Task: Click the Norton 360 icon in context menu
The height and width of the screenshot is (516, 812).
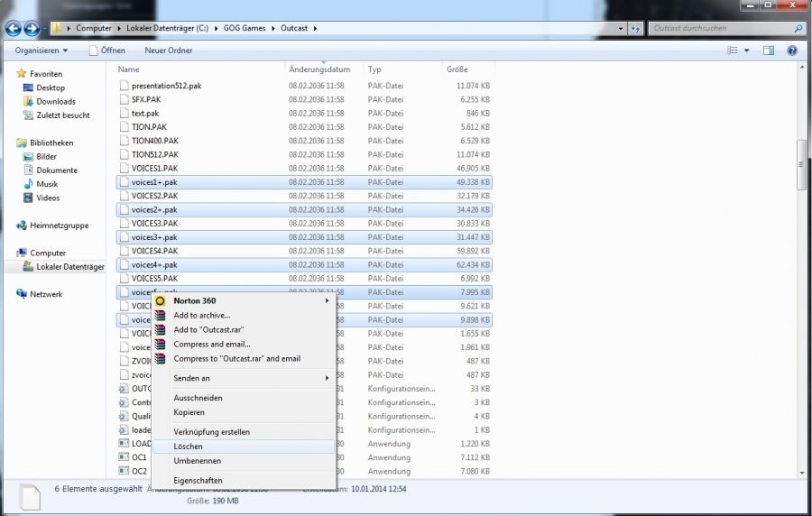Action: click(x=161, y=300)
